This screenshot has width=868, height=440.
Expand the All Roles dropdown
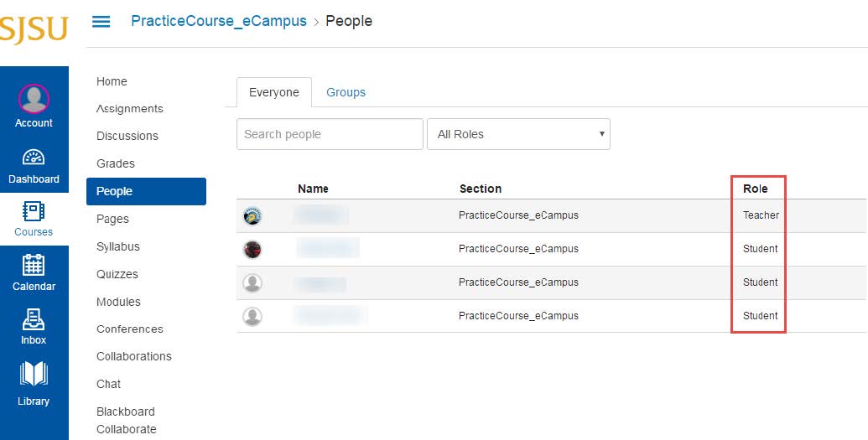point(518,134)
